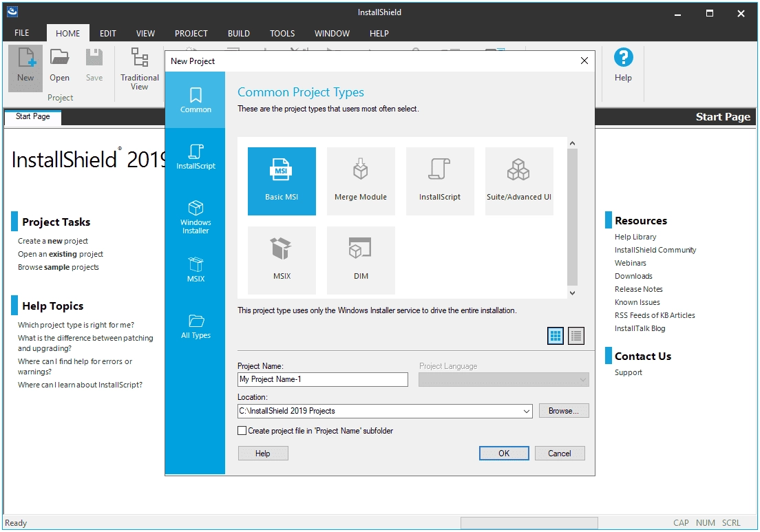The width and height of the screenshot is (760, 532).
Task: Open InstallShield Community link
Action: (x=655, y=250)
